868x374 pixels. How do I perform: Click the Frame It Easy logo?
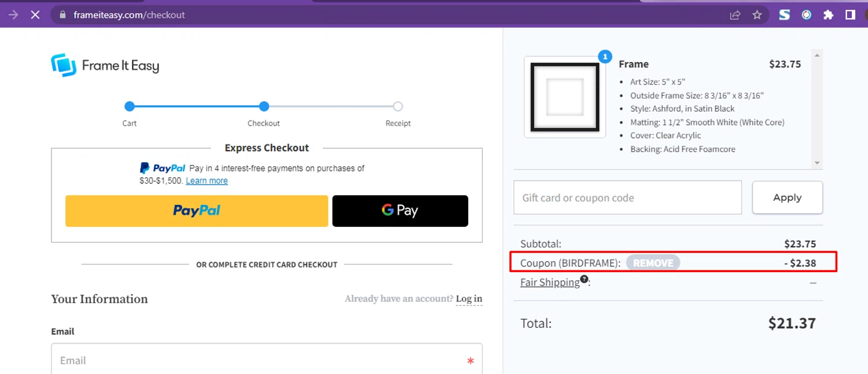[x=105, y=65]
